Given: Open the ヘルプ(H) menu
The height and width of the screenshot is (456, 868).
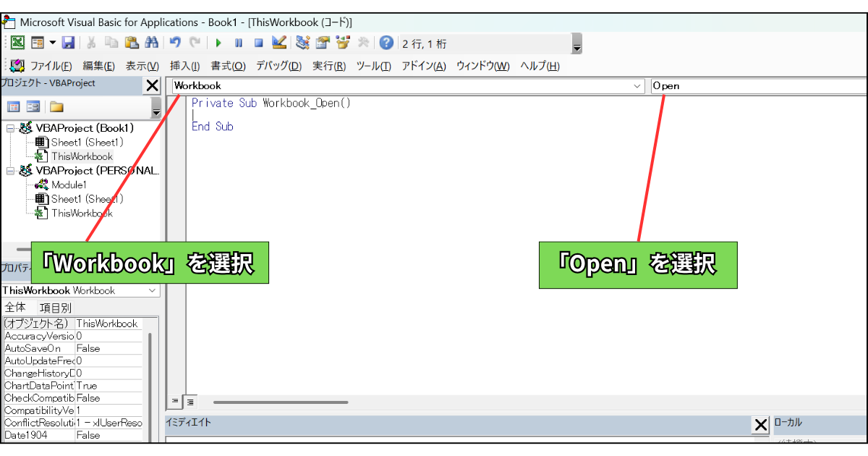Looking at the screenshot, I should (540, 66).
